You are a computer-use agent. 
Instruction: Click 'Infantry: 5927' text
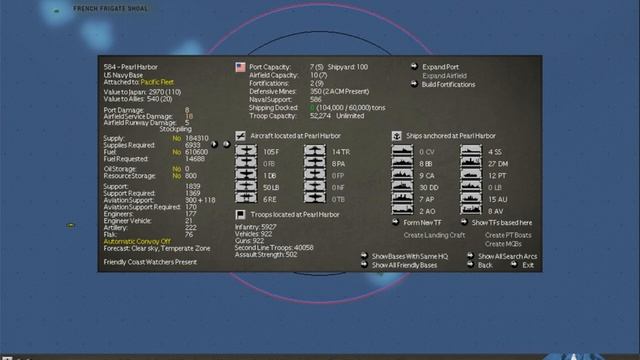tap(256, 227)
